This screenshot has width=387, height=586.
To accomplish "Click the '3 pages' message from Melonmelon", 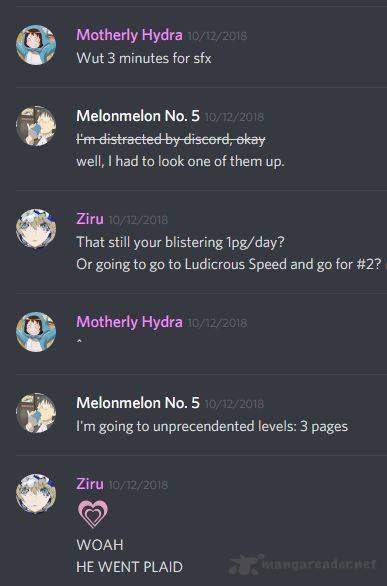I will tap(212, 426).
